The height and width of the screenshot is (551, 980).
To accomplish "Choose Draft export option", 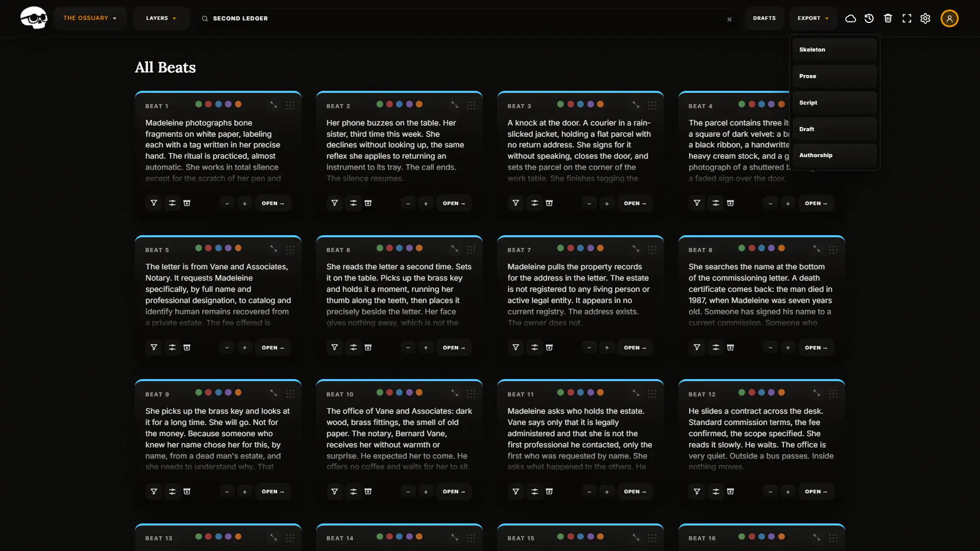I will pos(835,129).
